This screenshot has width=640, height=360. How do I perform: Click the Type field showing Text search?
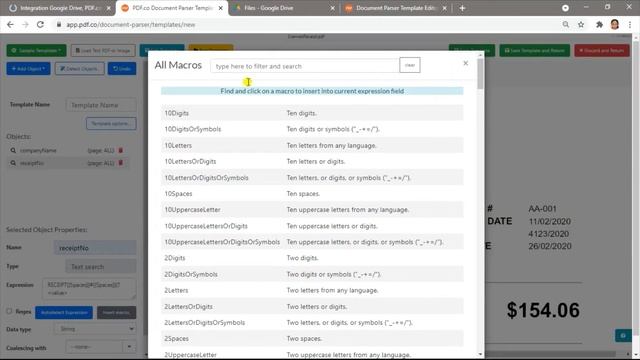(x=101, y=267)
